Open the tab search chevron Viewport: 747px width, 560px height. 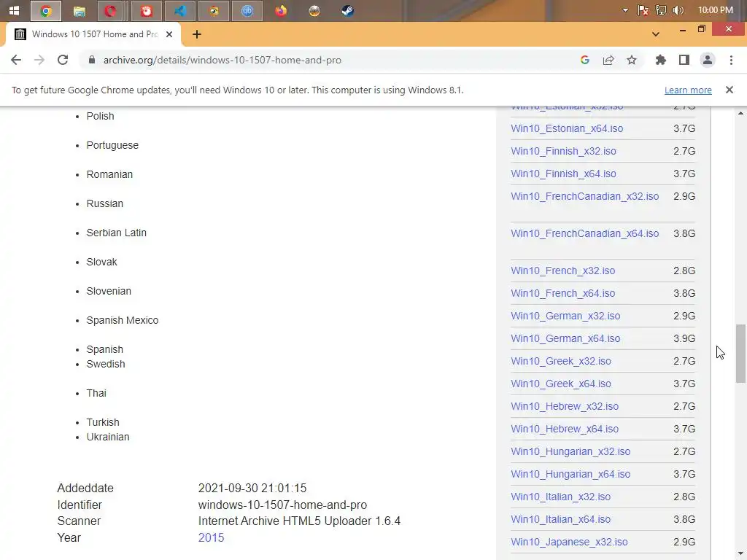coord(656,34)
